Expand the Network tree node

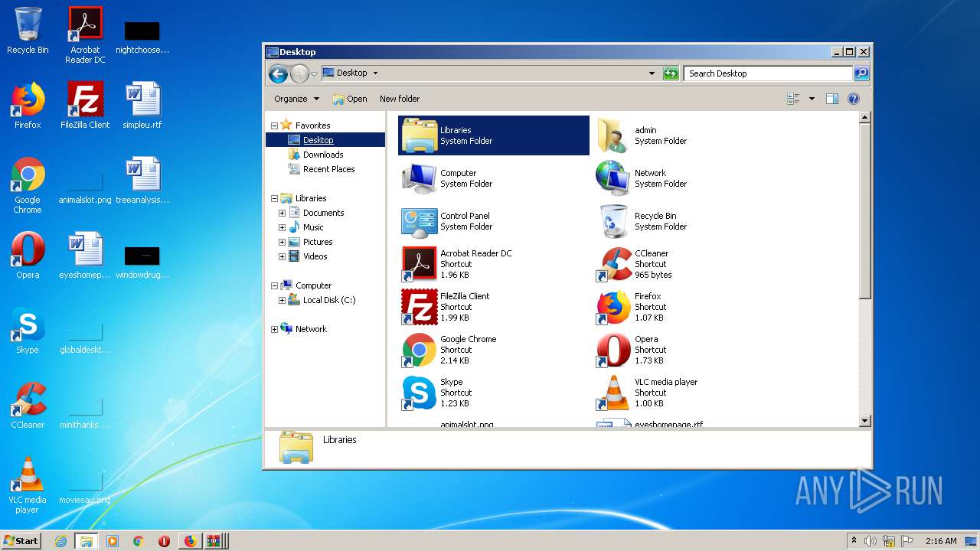click(274, 329)
